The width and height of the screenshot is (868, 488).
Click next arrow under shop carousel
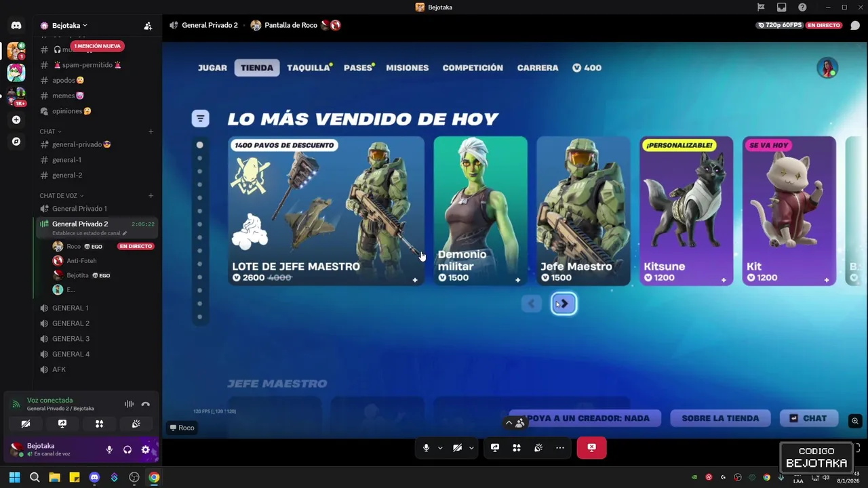(564, 304)
